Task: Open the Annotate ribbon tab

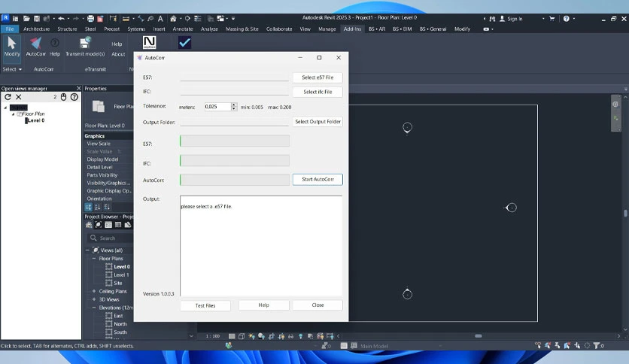Action: click(x=183, y=29)
